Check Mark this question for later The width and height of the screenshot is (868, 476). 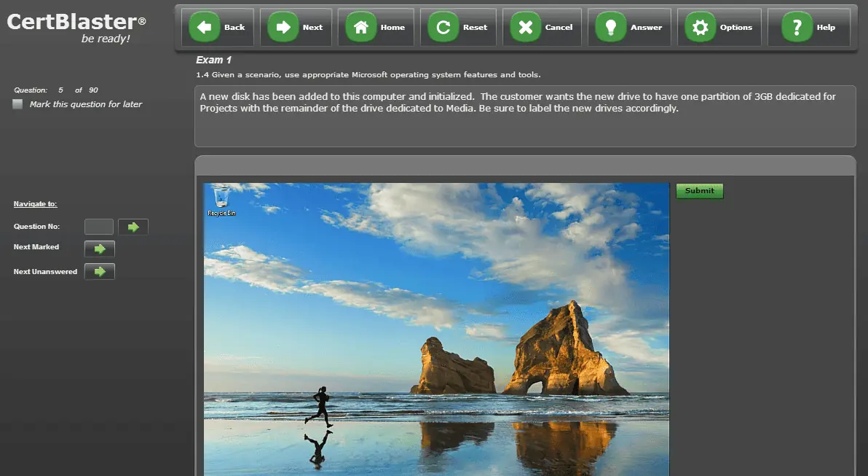pyautogui.click(x=18, y=104)
